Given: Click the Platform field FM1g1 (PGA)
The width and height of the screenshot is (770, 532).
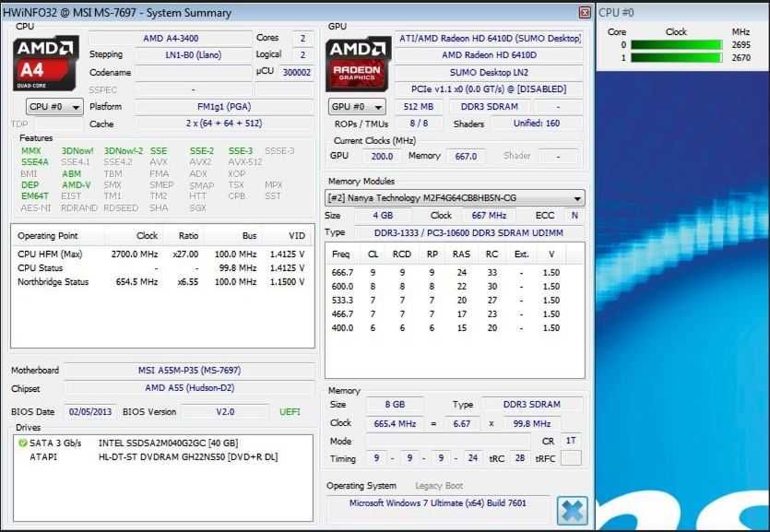Looking at the screenshot, I should pyautogui.click(x=224, y=107).
